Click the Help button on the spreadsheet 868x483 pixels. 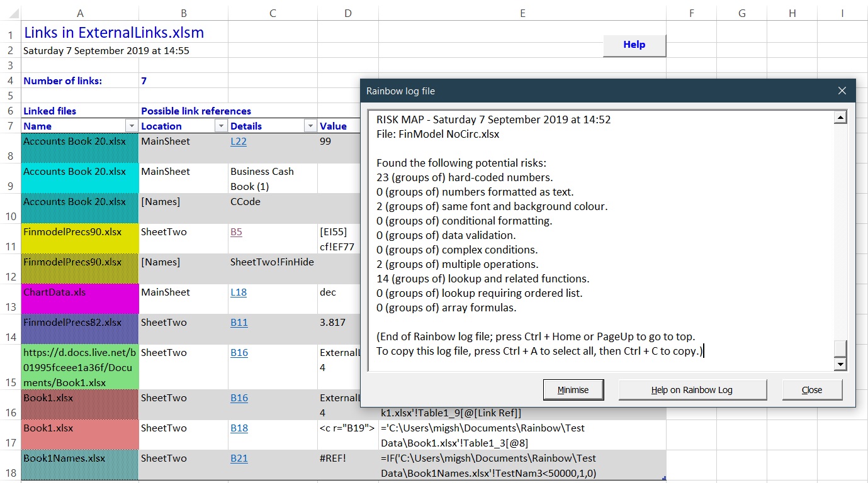pyautogui.click(x=634, y=45)
